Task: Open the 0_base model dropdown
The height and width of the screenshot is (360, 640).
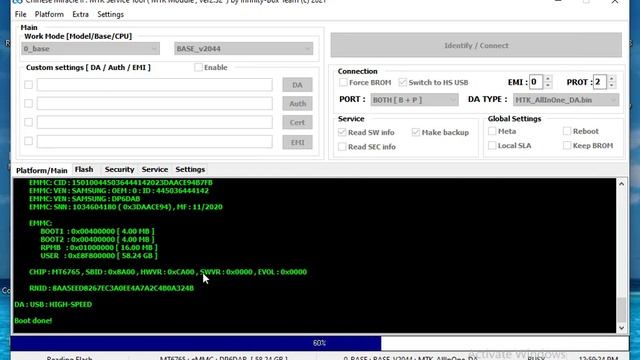Action: (x=90, y=49)
